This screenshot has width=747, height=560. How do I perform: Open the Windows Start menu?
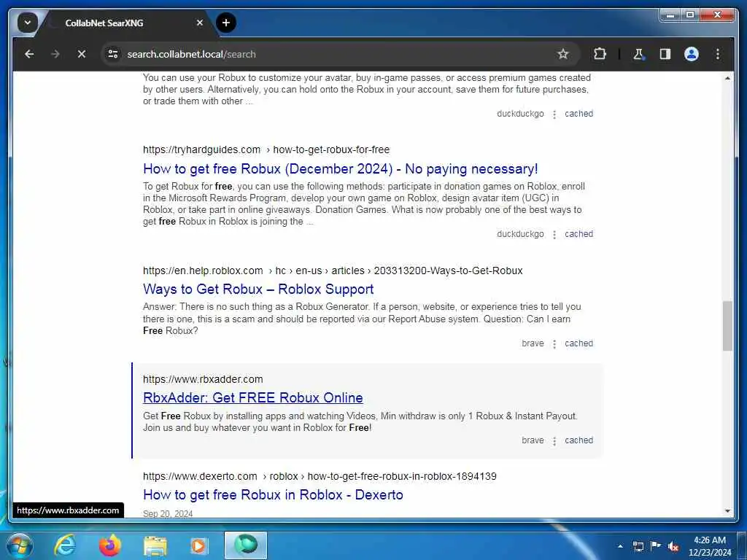(x=19, y=545)
